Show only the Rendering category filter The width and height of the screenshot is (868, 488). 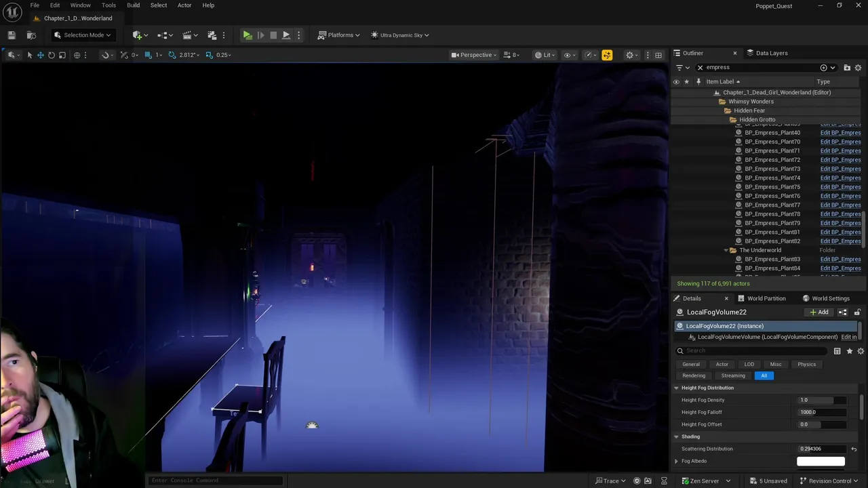[694, 375]
